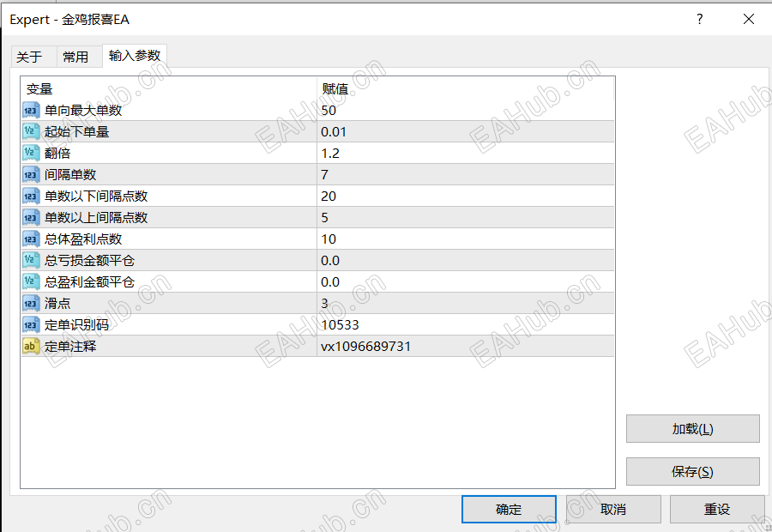Click the integer icon beside 单数以上间隔点数
The height and width of the screenshot is (532, 772).
coord(31,217)
